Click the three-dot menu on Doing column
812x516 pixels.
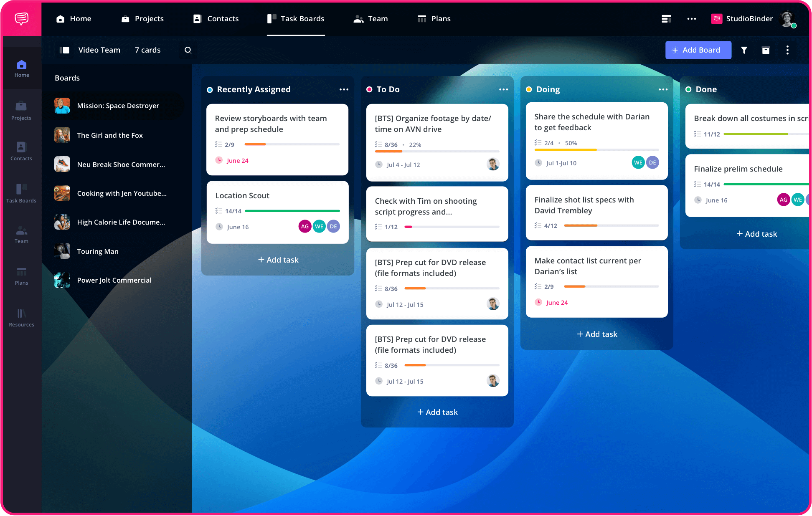tap(662, 89)
